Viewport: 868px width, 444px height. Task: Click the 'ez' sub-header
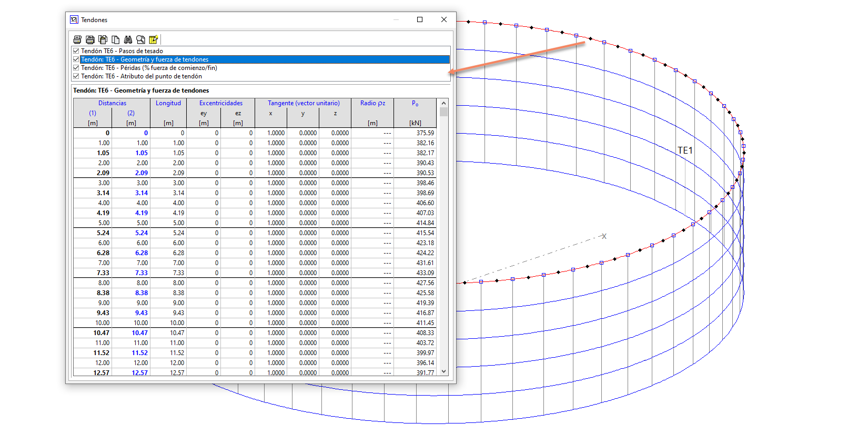tap(238, 113)
